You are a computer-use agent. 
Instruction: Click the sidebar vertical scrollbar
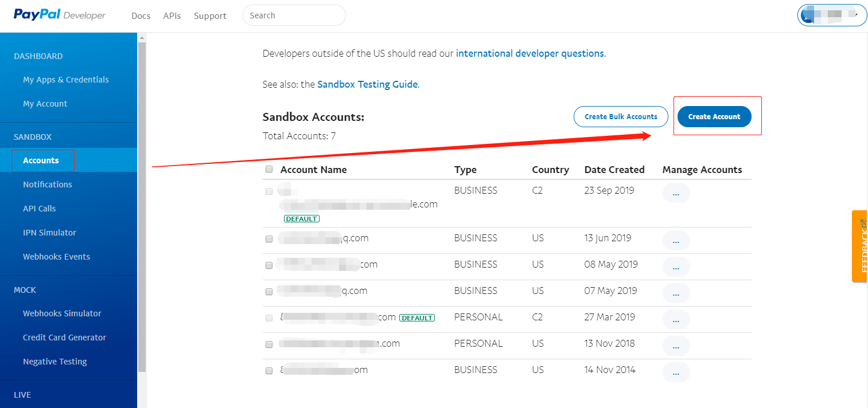142,206
